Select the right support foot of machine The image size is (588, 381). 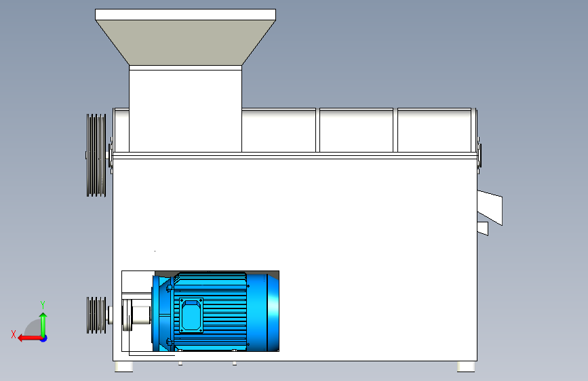coord(466,367)
